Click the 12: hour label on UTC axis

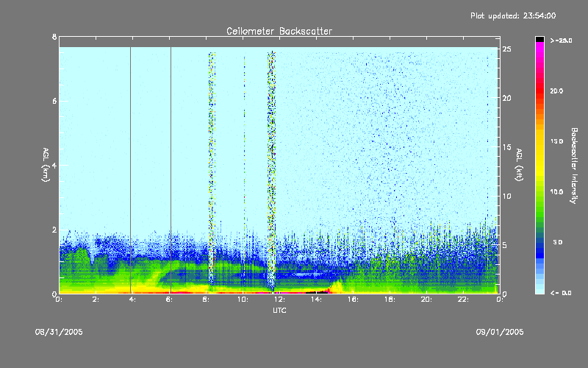(x=280, y=300)
